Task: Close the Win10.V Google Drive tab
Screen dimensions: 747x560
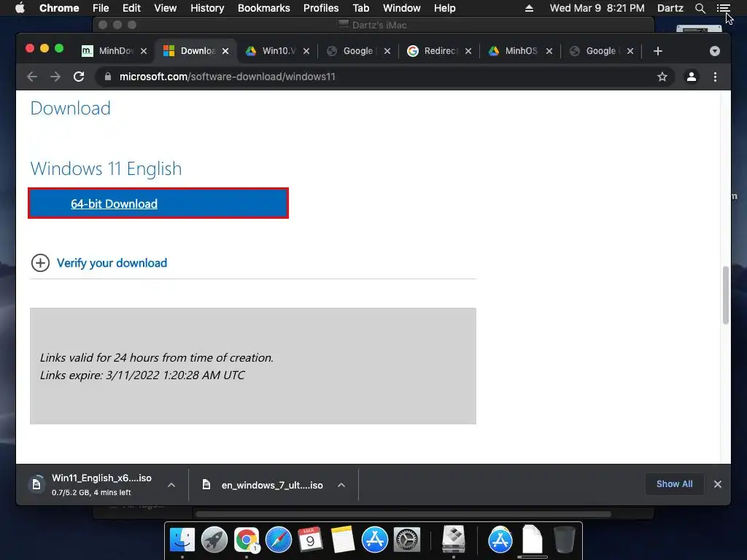Action: (306, 51)
